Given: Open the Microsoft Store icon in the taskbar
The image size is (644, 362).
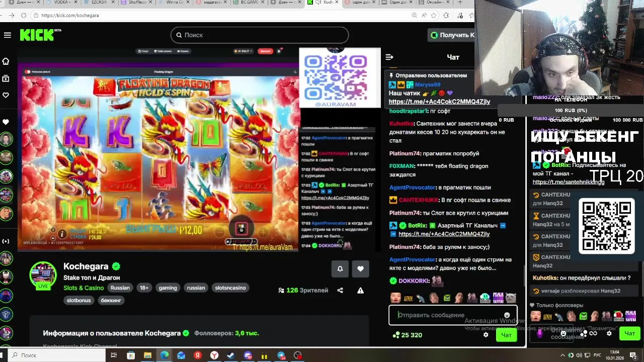Looking at the screenshot, I should click(x=131, y=355).
